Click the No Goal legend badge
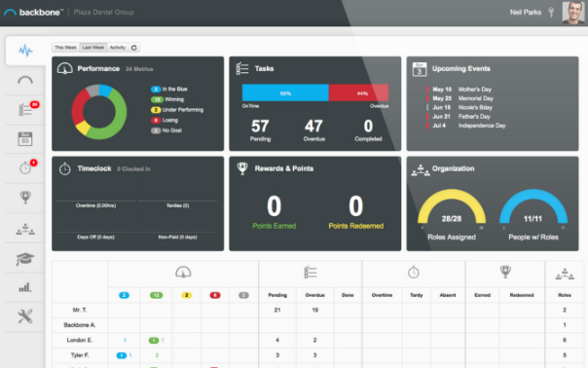 click(156, 130)
